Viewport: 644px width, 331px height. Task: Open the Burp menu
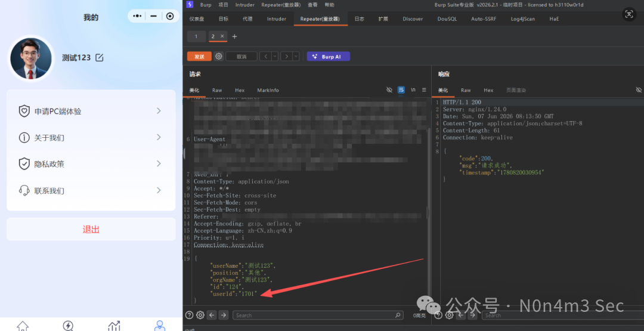(x=206, y=5)
